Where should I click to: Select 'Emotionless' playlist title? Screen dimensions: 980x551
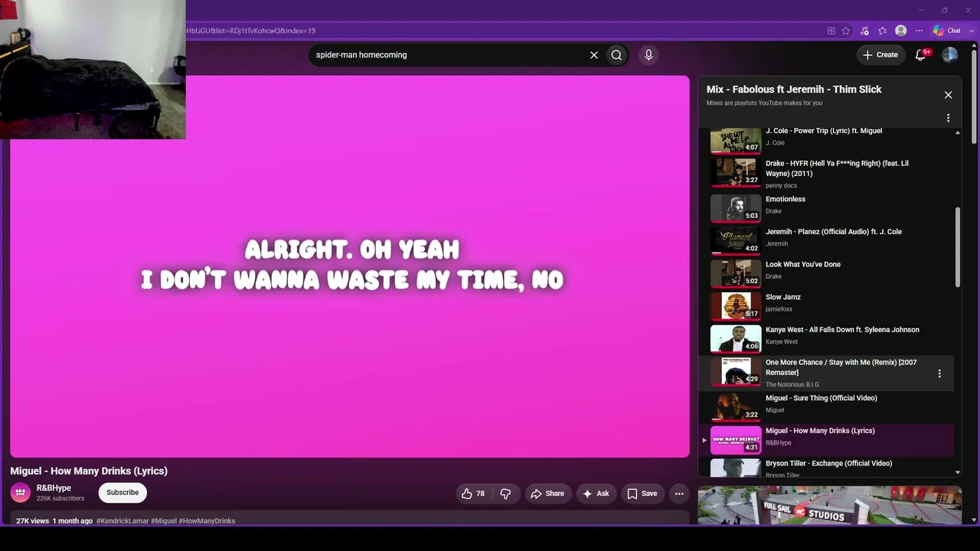pos(786,199)
